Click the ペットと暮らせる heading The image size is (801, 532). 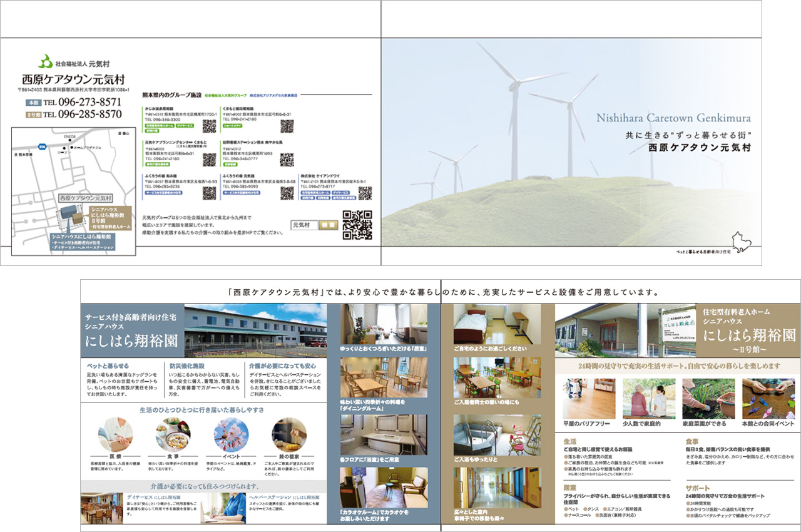pyautogui.click(x=108, y=366)
